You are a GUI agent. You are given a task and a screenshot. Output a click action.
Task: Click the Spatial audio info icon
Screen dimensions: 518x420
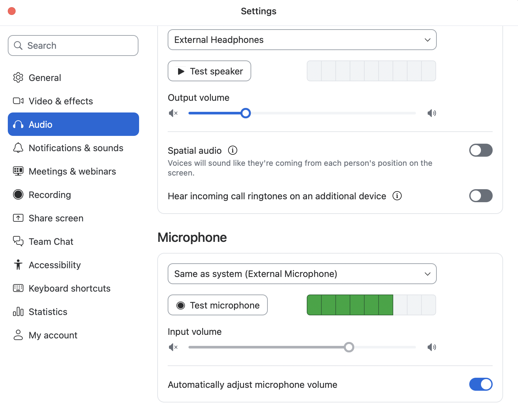(233, 150)
